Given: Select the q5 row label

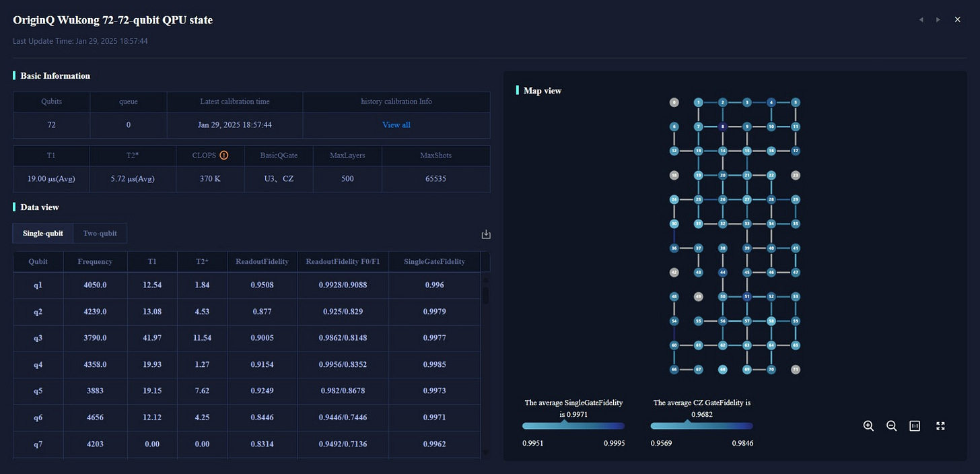Looking at the screenshot, I should click(x=38, y=391).
